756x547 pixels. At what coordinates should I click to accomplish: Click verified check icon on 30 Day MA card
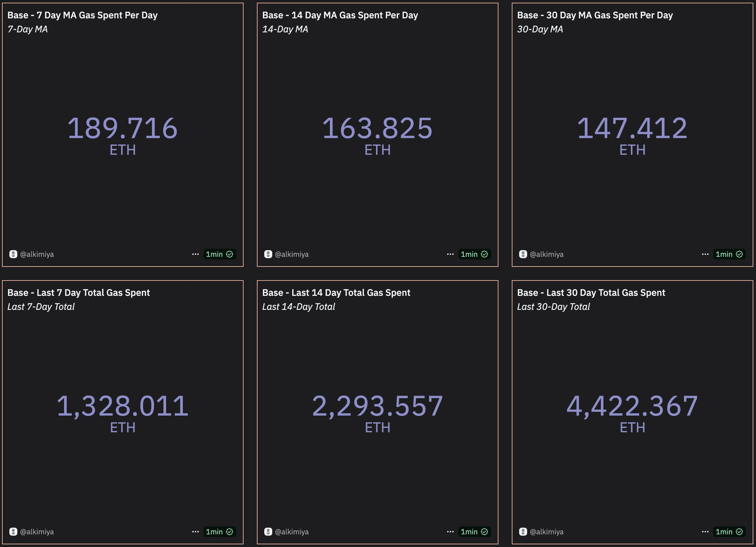[740, 254]
